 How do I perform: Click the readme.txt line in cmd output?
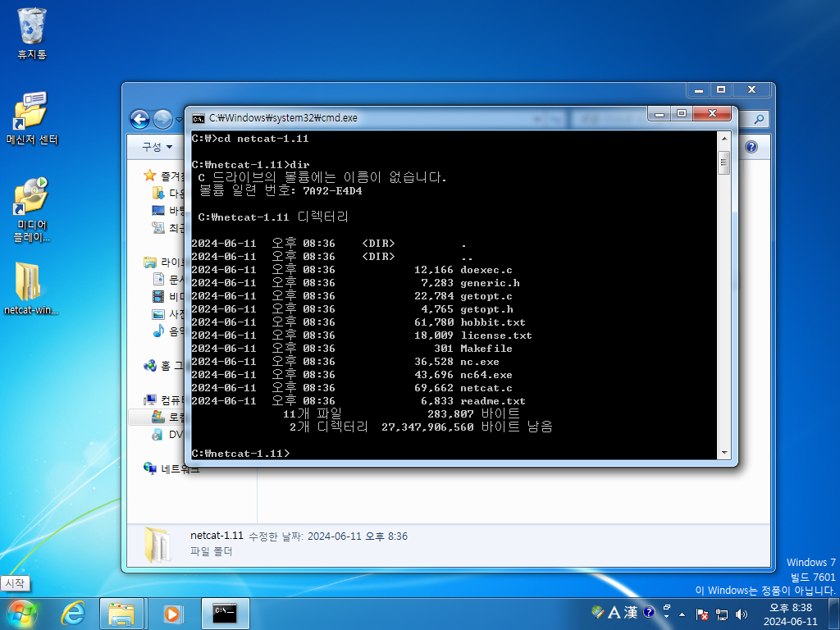(x=358, y=400)
